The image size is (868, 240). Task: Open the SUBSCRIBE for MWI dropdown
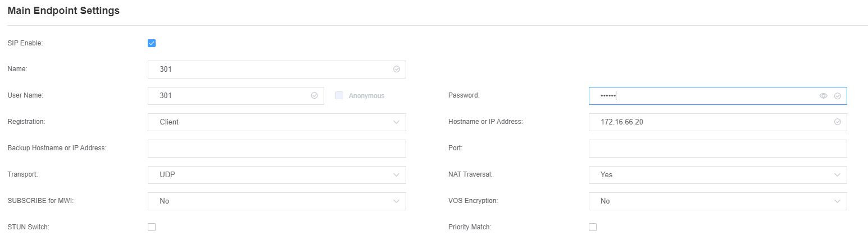coord(276,201)
